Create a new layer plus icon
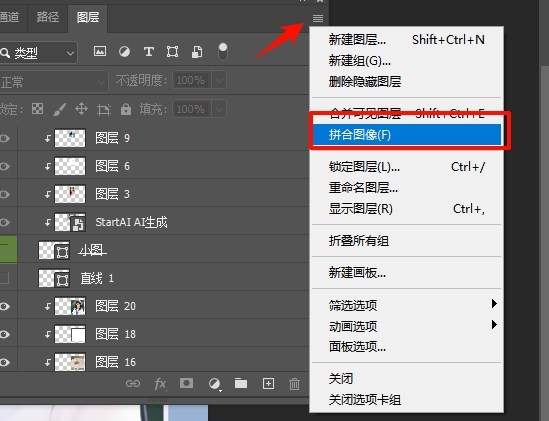Viewport: 549px width, 421px height. point(268,384)
